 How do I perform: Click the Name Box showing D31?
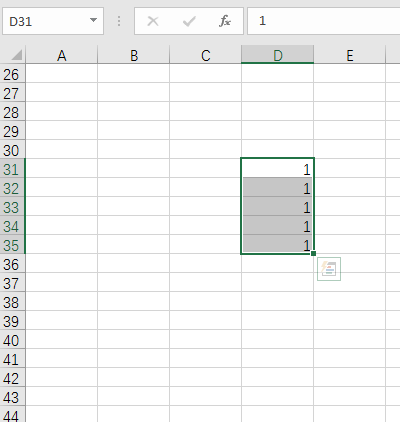click(x=53, y=21)
